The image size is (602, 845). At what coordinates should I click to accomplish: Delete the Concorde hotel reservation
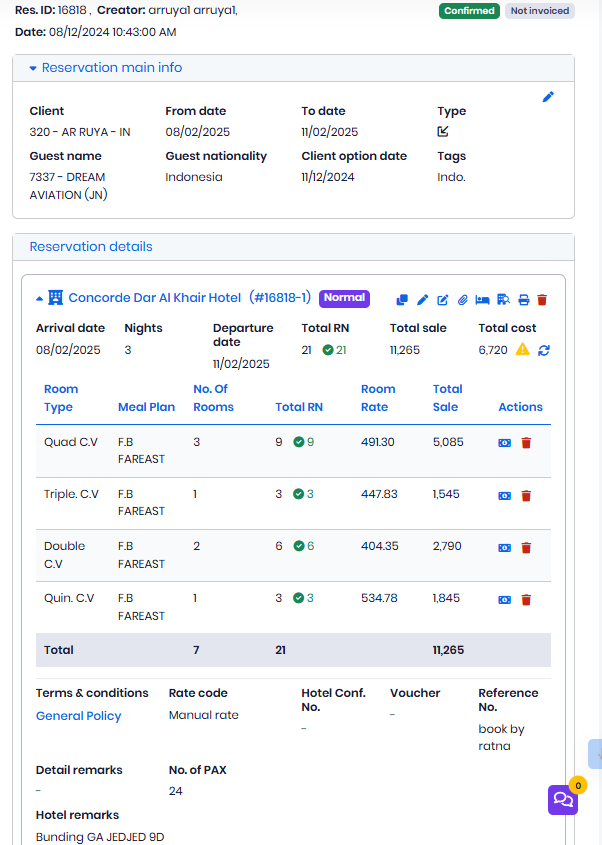(x=542, y=299)
